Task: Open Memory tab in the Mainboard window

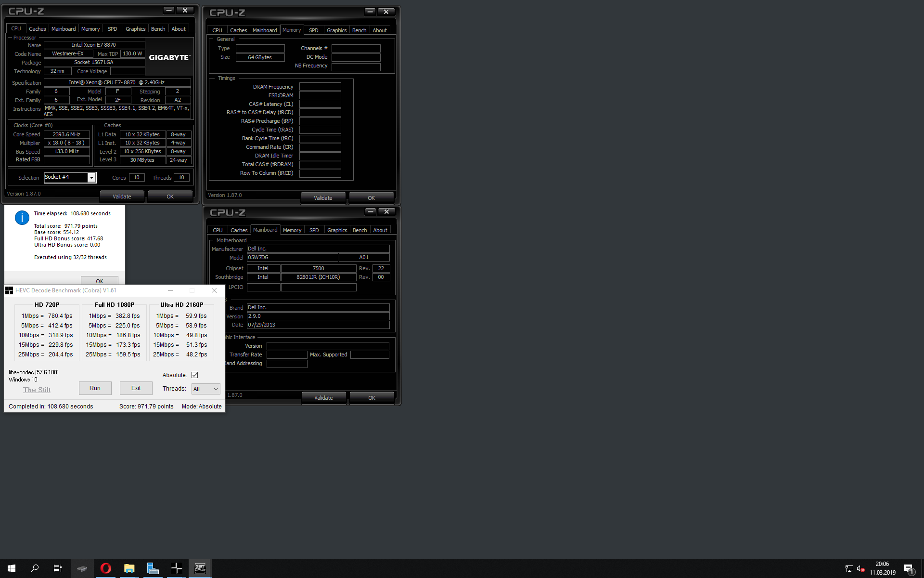Action: [x=292, y=230]
